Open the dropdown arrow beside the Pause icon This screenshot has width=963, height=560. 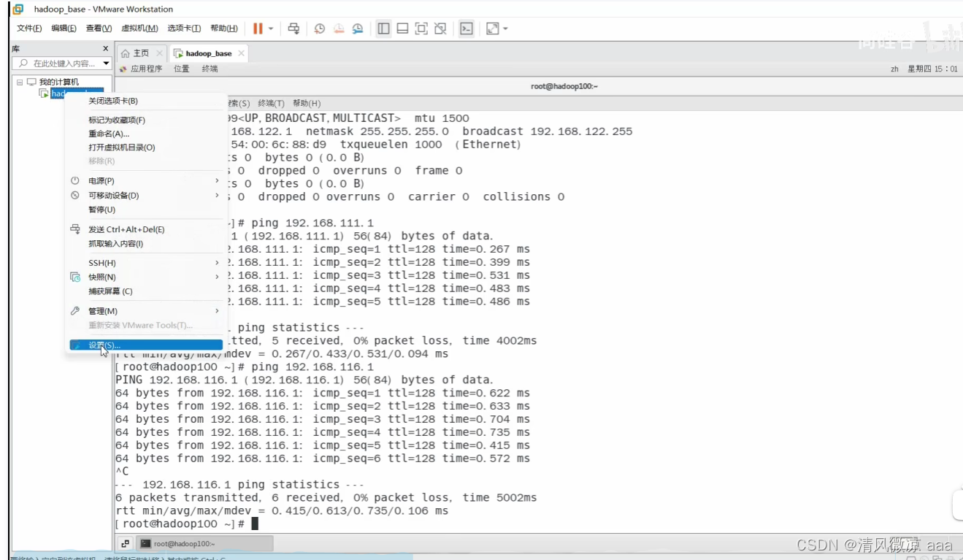click(x=271, y=28)
